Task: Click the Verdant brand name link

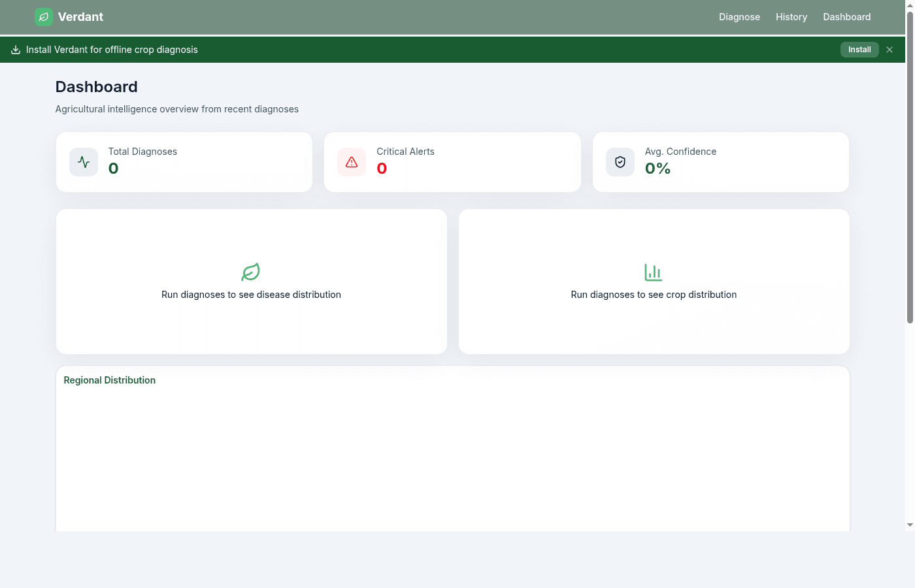Action: (x=80, y=17)
